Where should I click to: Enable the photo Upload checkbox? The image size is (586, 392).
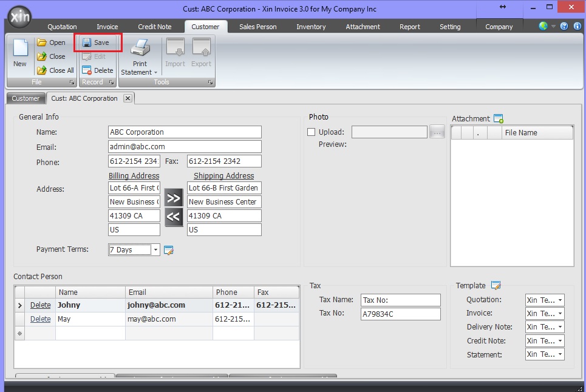click(311, 132)
